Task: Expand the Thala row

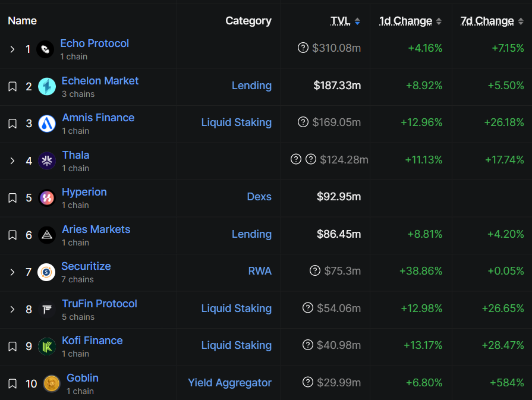Action: coord(12,160)
